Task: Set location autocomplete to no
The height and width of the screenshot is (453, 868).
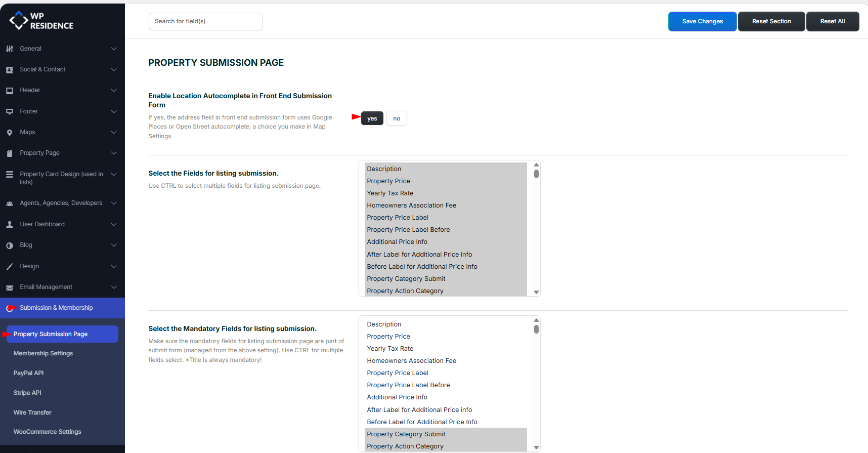Action: click(397, 118)
